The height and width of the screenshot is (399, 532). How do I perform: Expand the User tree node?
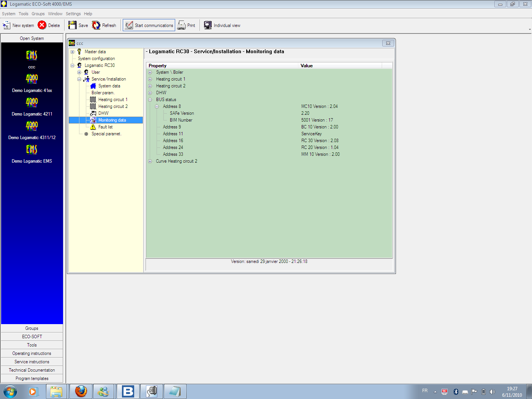coord(79,72)
